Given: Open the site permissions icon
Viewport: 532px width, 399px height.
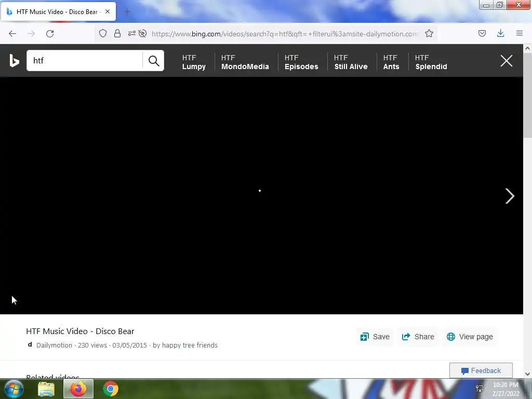Looking at the screenshot, I should [x=131, y=33].
